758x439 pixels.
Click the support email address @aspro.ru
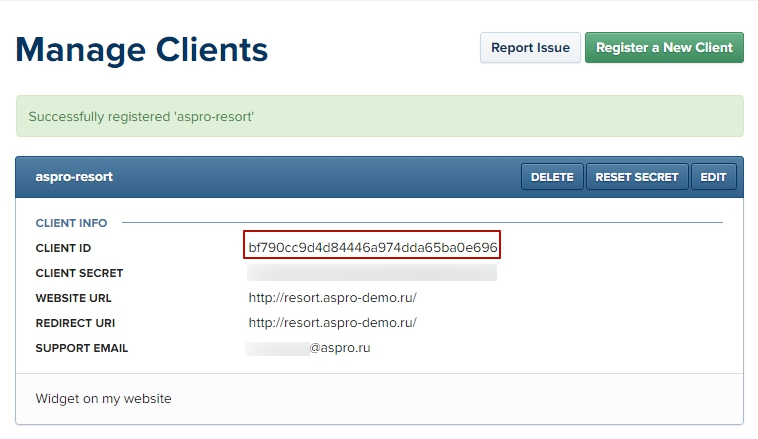click(339, 348)
